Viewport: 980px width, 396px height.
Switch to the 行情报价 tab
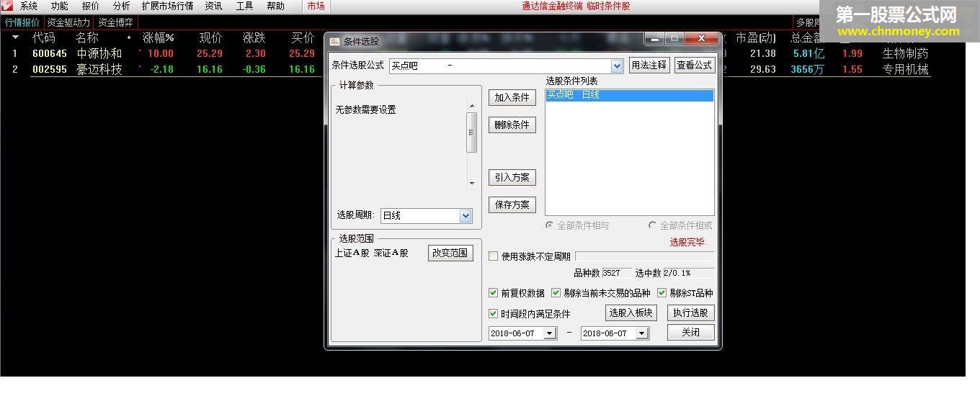point(22,22)
